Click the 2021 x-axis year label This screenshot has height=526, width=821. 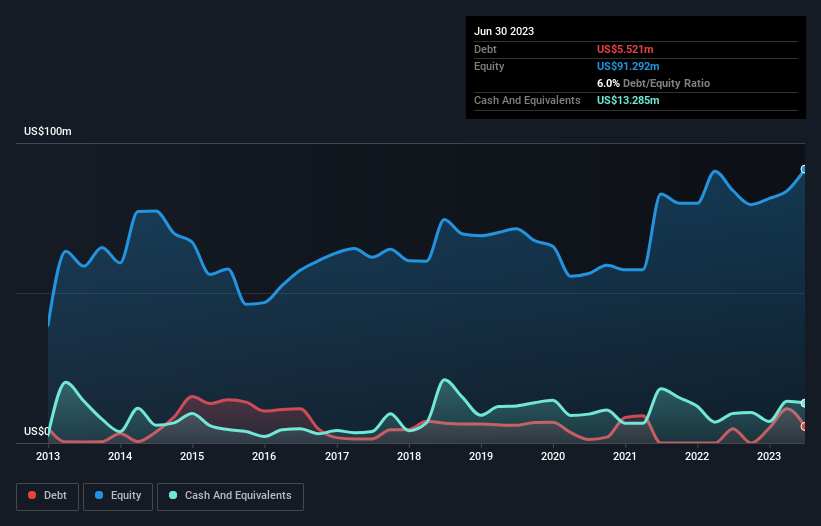(x=625, y=457)
